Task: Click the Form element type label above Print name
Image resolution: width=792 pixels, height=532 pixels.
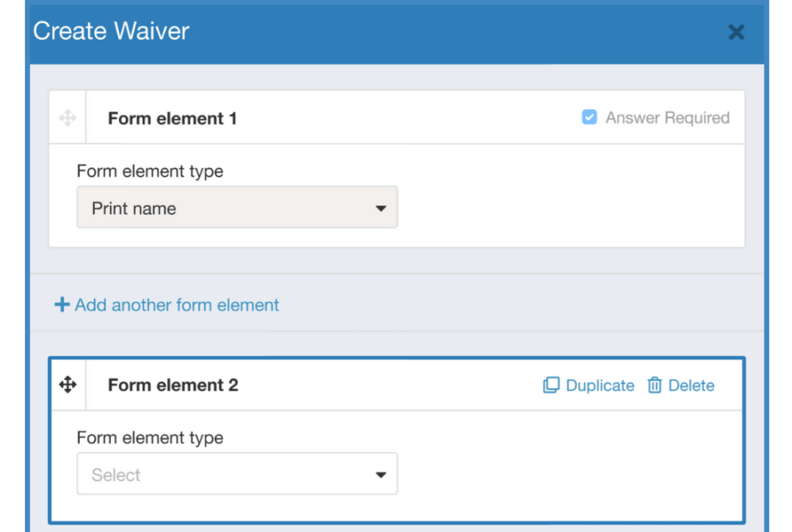Action: (150, 171)
